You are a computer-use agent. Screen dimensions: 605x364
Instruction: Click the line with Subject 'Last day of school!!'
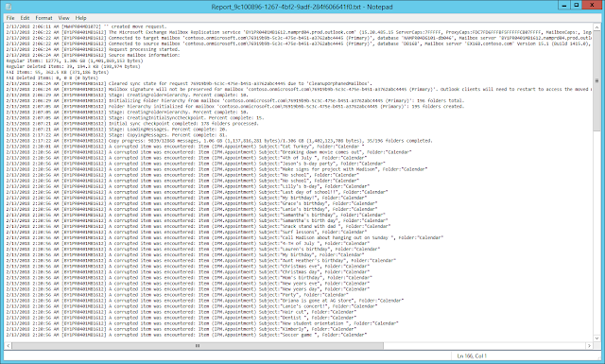[x=197, y=192]
